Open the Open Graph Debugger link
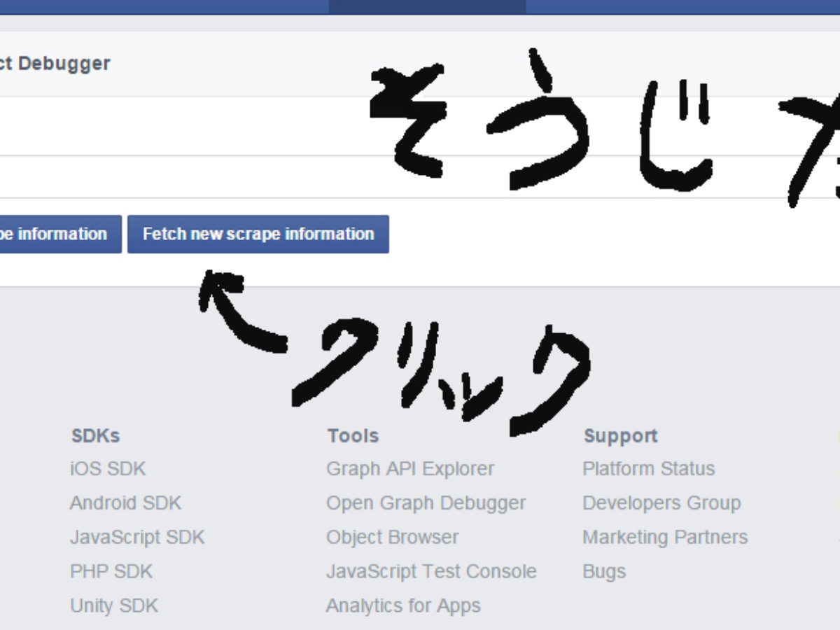Viewport: 840px width, 630px height. 426,503
